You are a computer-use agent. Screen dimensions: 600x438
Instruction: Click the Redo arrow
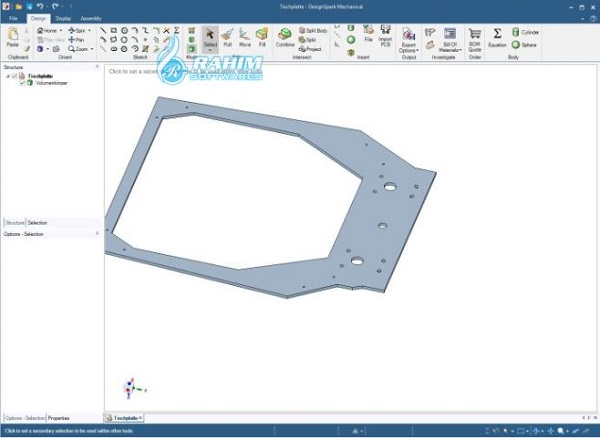click(x=55, y=7)
